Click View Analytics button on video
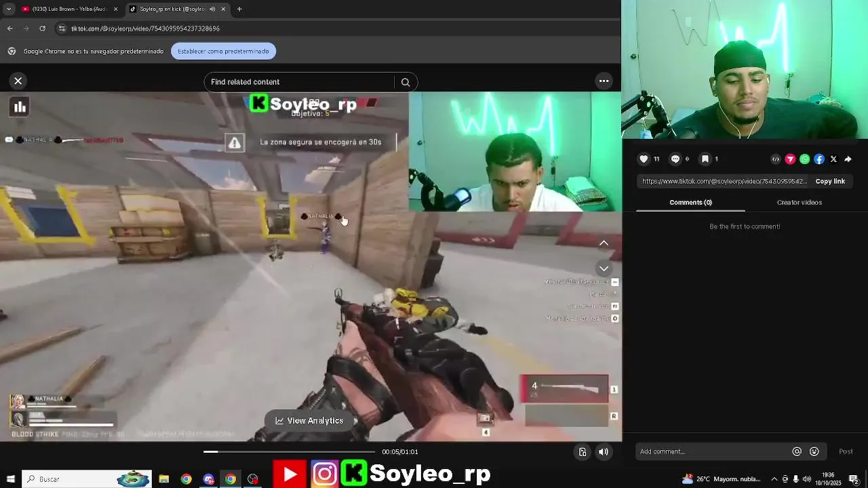 pyautogui.click(x=309, y=420)
